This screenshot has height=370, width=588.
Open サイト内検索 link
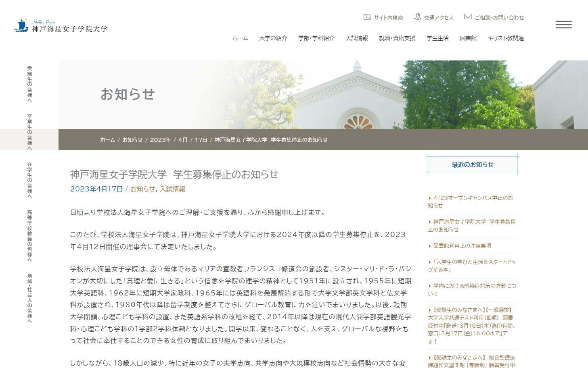(388, 18)
